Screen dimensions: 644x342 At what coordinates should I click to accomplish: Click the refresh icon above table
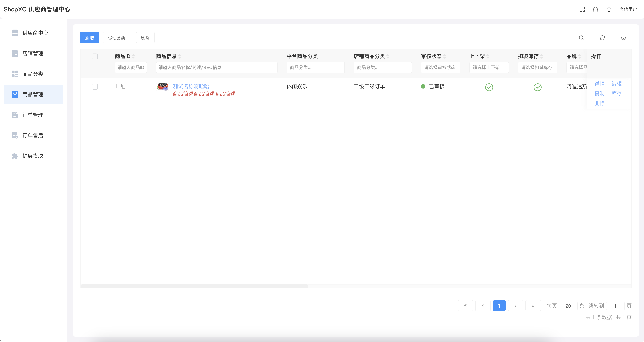coord(602,38)
